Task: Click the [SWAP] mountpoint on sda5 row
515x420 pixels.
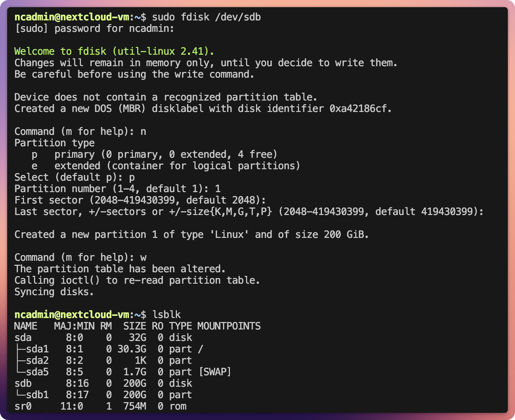Action: click(215, 372)
